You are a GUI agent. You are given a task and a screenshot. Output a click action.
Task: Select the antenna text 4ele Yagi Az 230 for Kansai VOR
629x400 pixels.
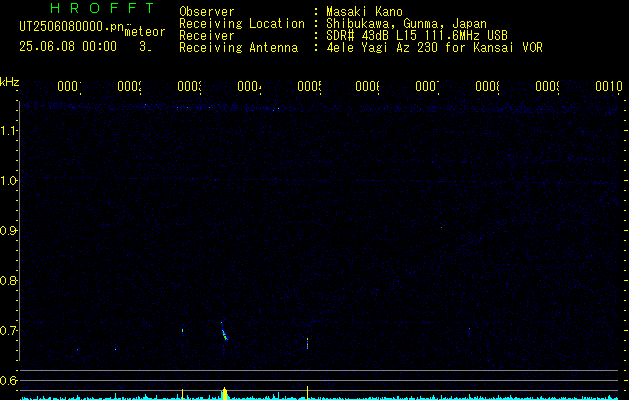tap(434, 48)
